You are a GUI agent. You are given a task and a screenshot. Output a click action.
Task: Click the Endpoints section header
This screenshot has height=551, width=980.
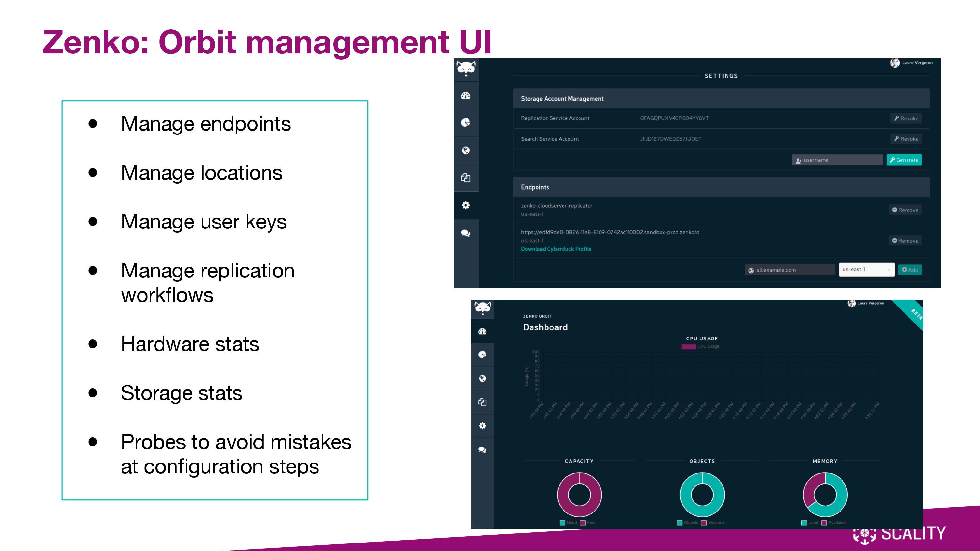[721, 187]
